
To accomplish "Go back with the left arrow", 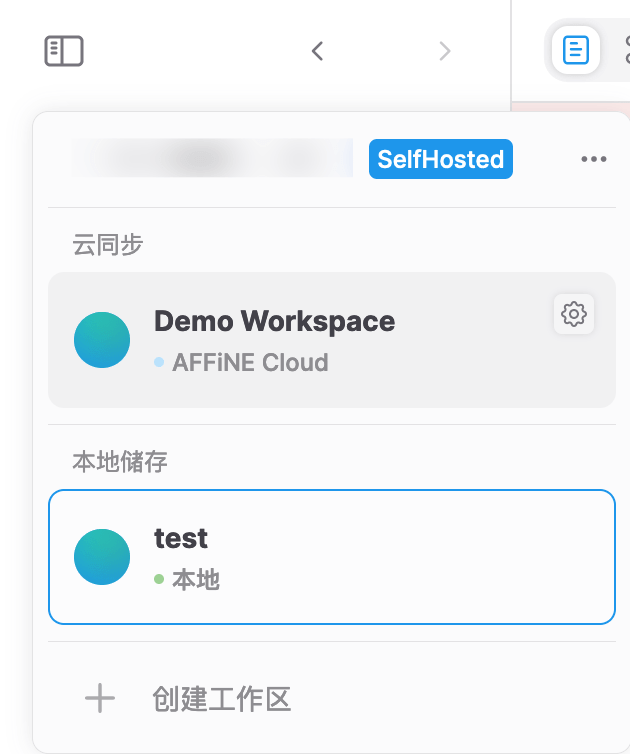I will [317, 51].
